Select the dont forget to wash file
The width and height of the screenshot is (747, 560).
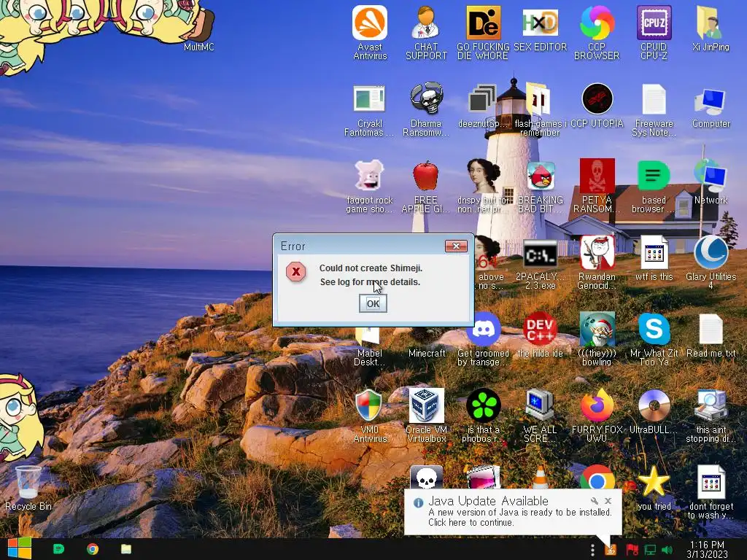(711, 493)
